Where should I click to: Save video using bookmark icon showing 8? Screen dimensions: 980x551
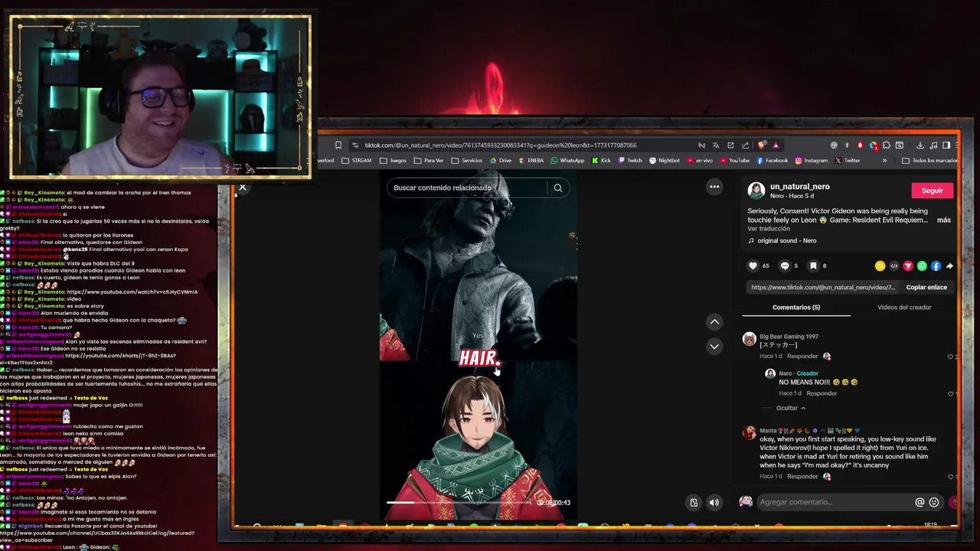pyautogui.click(x=813, y=266)
